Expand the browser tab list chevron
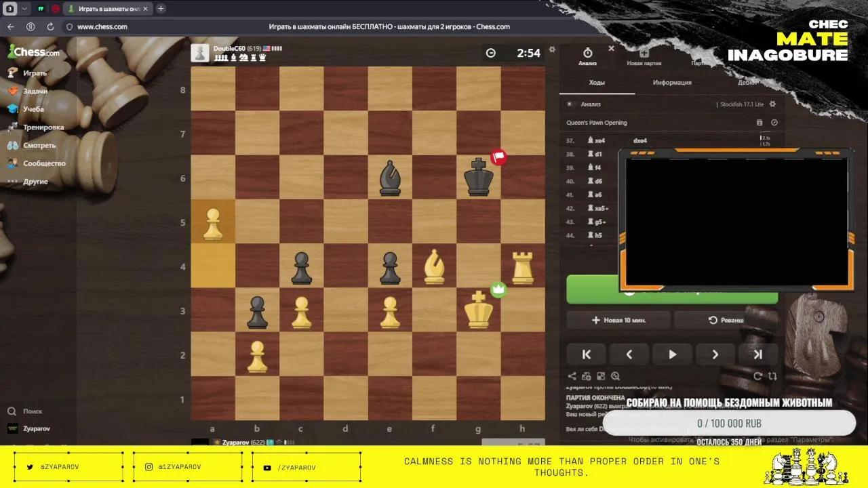The width and height of the screenshot is (868, 488). (x=25, y=9)
